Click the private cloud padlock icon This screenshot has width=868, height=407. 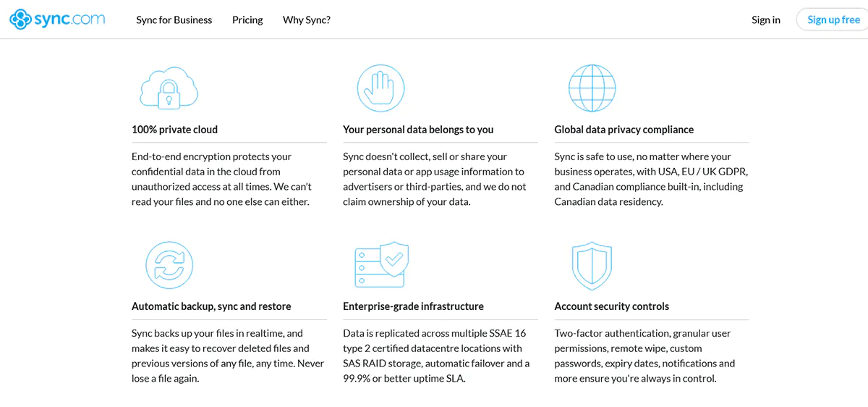(169, 88)
